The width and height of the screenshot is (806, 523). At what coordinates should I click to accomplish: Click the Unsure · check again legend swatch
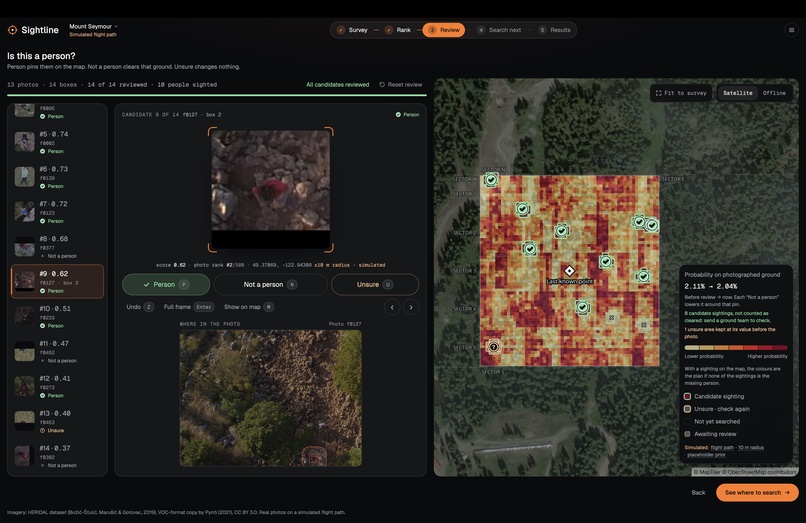[x=687, y=409]
